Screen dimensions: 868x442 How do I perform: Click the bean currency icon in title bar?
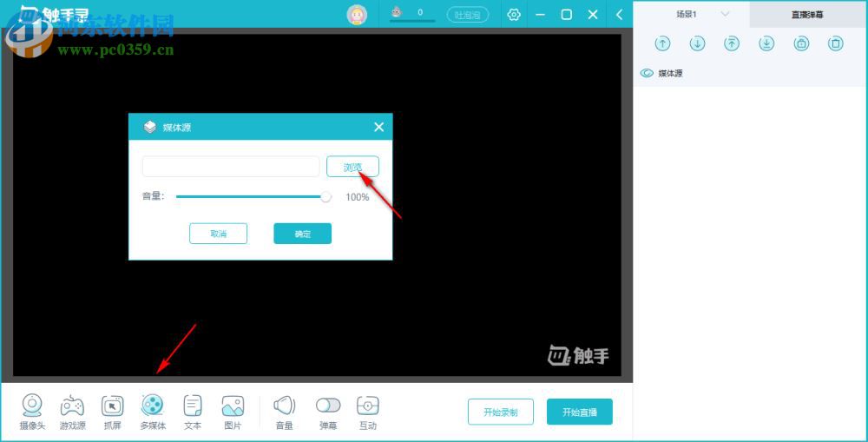coord(397,11)
